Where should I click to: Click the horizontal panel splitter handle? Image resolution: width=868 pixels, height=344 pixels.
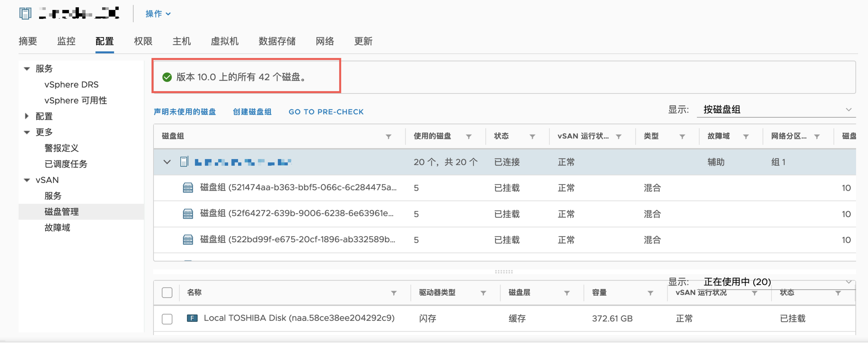point(504,272)
